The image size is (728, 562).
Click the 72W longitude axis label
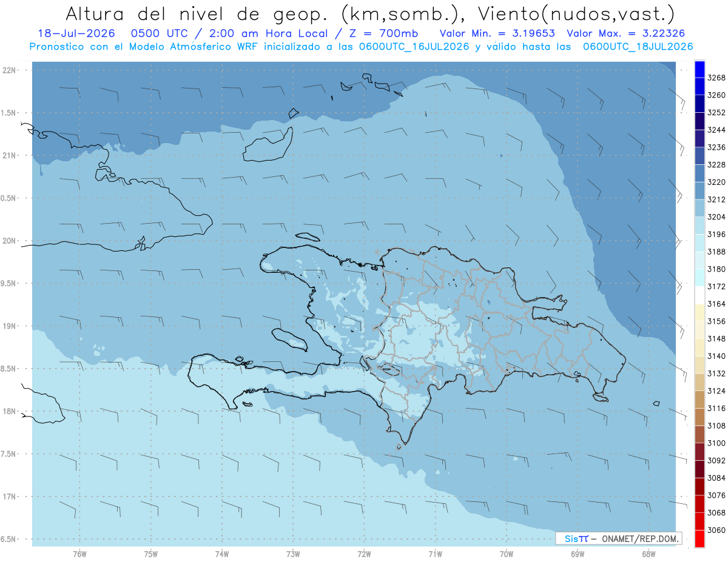[x=364, y=554]
